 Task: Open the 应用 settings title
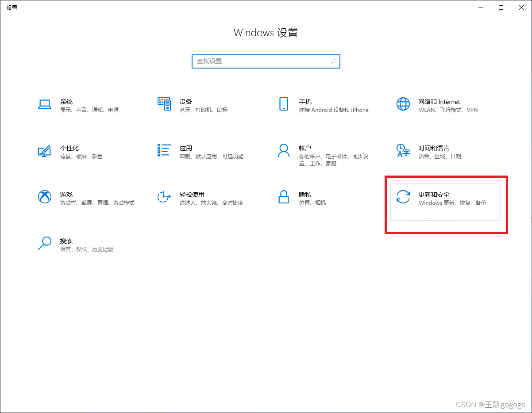click(x=186, y=148)
